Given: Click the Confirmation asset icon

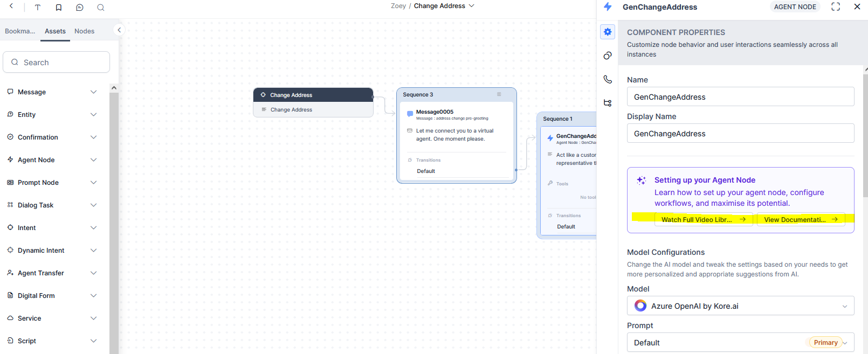Looking at the screenshot, I should 10,137.
